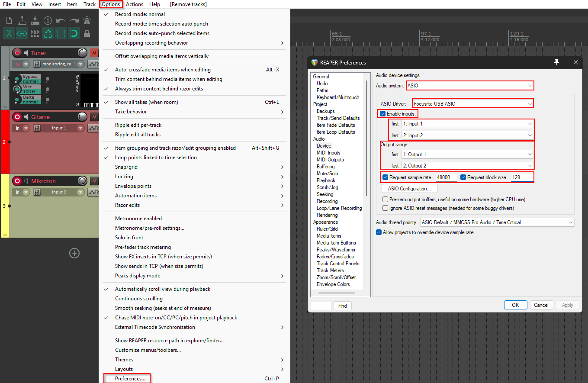Open the Audio thread priority dropdown
Image resolution: width=588 pixels, height=383 pixels.
coord(497,222)
